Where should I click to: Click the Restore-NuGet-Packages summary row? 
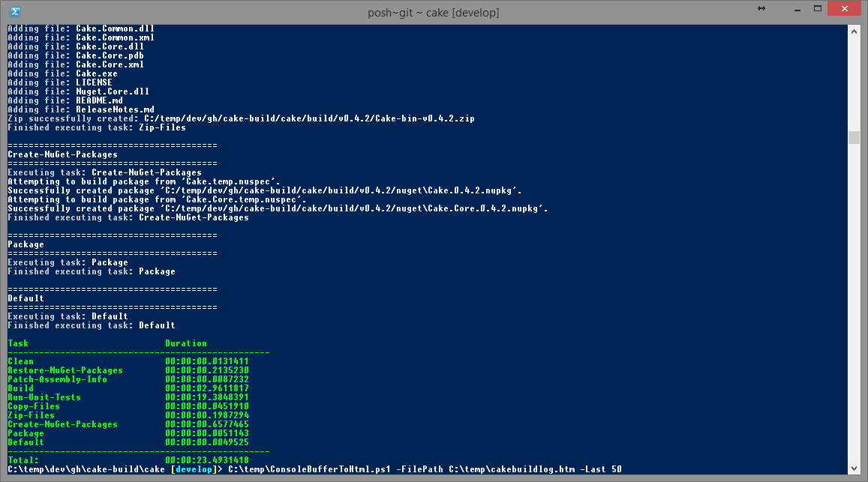click(x=128, y=370)
